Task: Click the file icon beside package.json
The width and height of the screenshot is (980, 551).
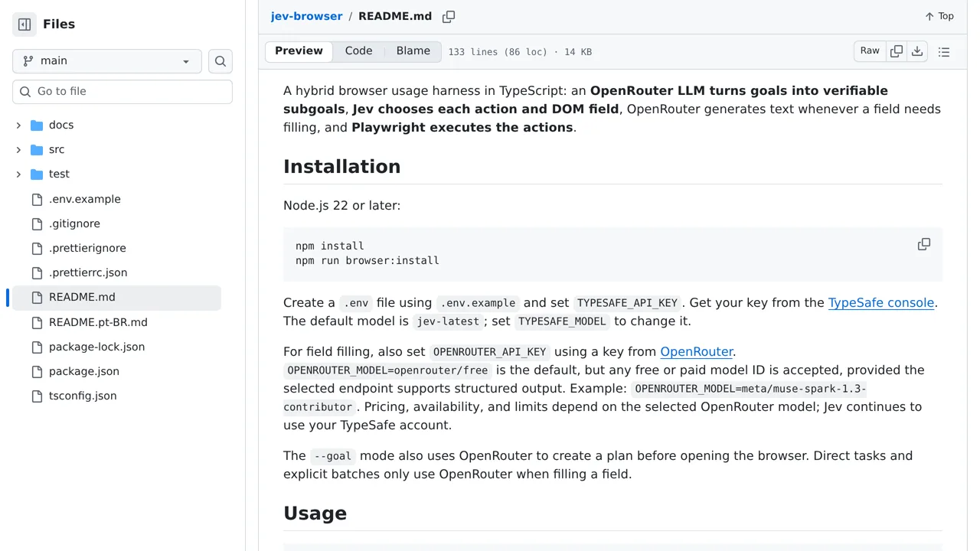Action: point(37,371)
